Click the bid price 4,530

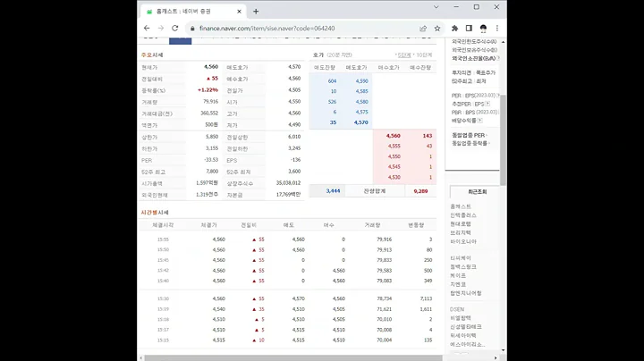394,177
